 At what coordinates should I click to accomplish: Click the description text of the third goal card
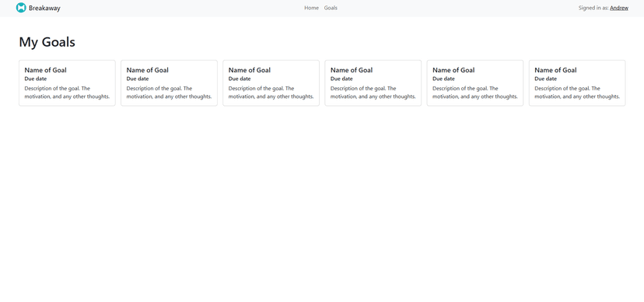click(x=271, y=93)
